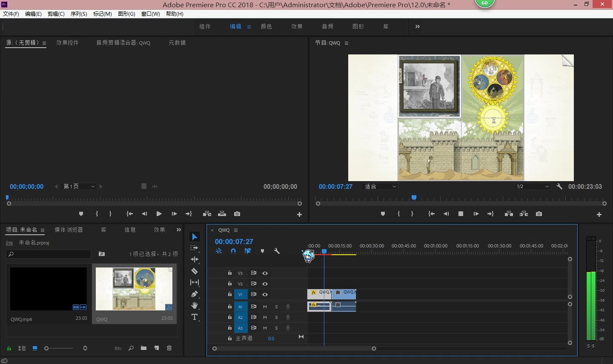Image resolution: width=613 pixels, height=364 pixels.
Task: Mute audio track A1
Action: 265,307
